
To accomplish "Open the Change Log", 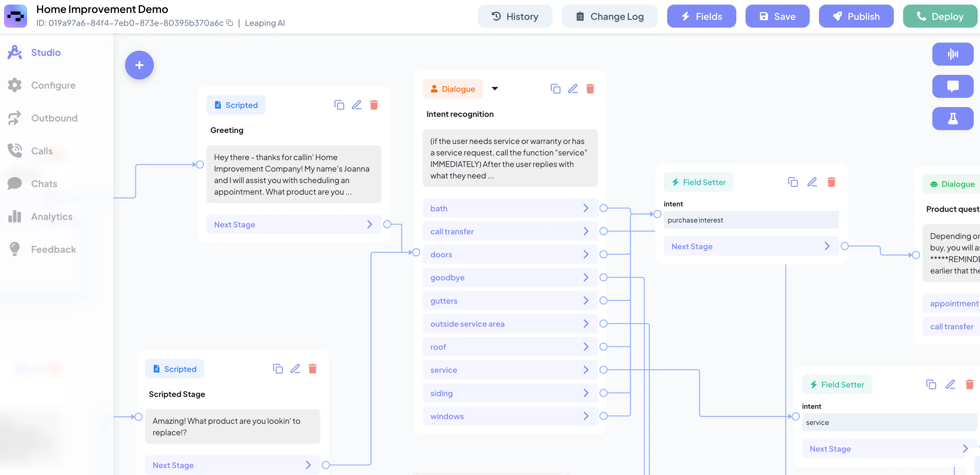I will [610, 16].
